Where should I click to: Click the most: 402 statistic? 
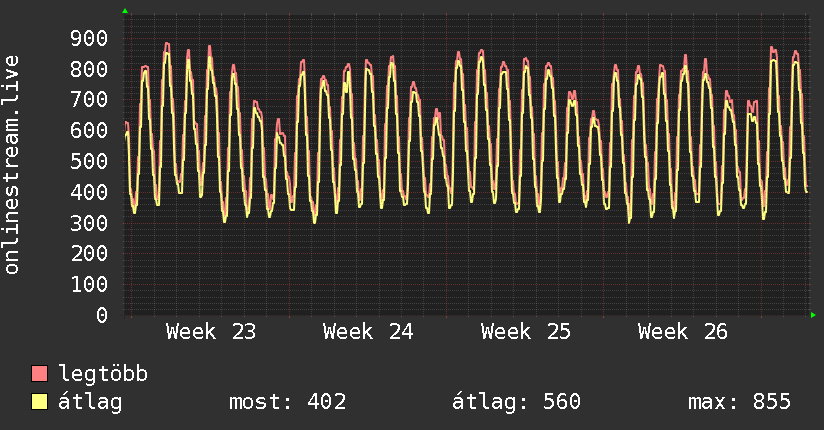[x=287, y=402]
